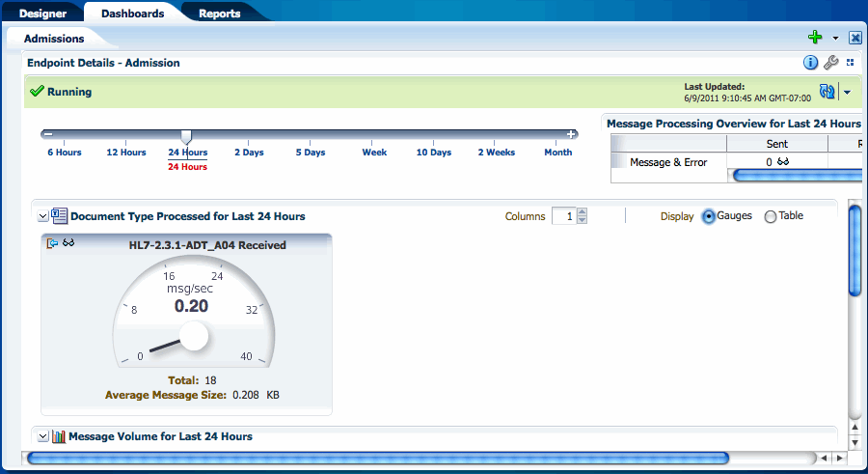The width and height of the screenshot is (868, 474).
Task: Click the 0.20 msg/sec gauge value
Action: pyautogui.click(x=192, y=305)
